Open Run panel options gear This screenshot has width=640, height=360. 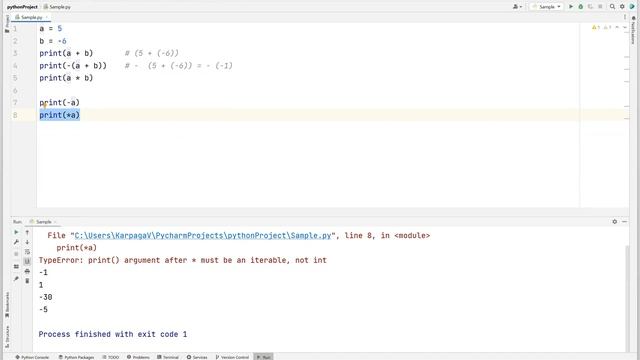pyautogui.click(x=615, y=221)
